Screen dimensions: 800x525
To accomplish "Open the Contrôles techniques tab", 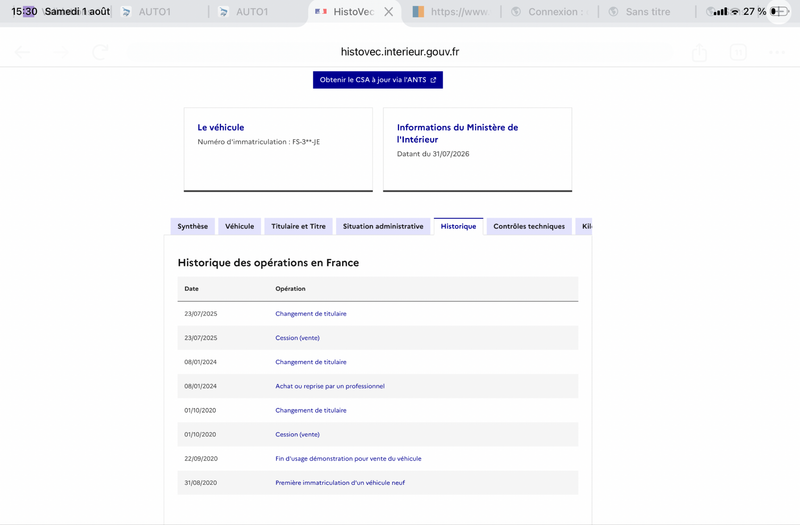I will point(529,226).
